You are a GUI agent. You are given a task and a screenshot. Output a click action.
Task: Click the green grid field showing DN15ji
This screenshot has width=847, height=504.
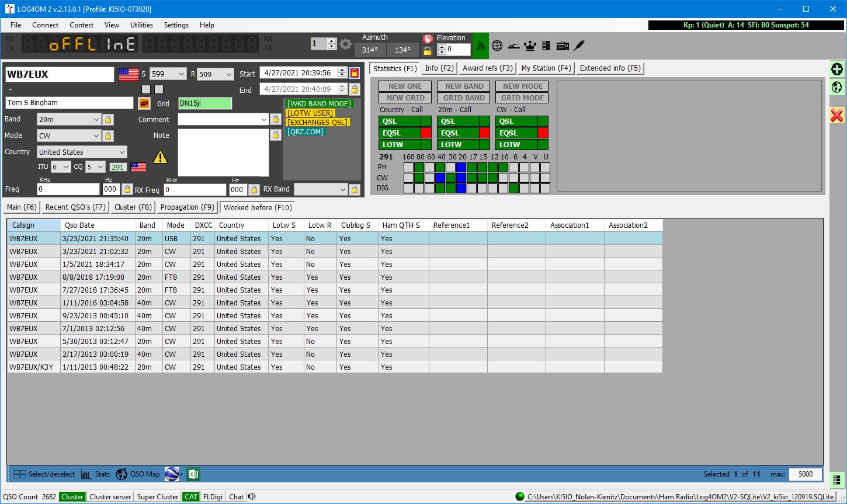pyautogui.click(x=205, y=103)
